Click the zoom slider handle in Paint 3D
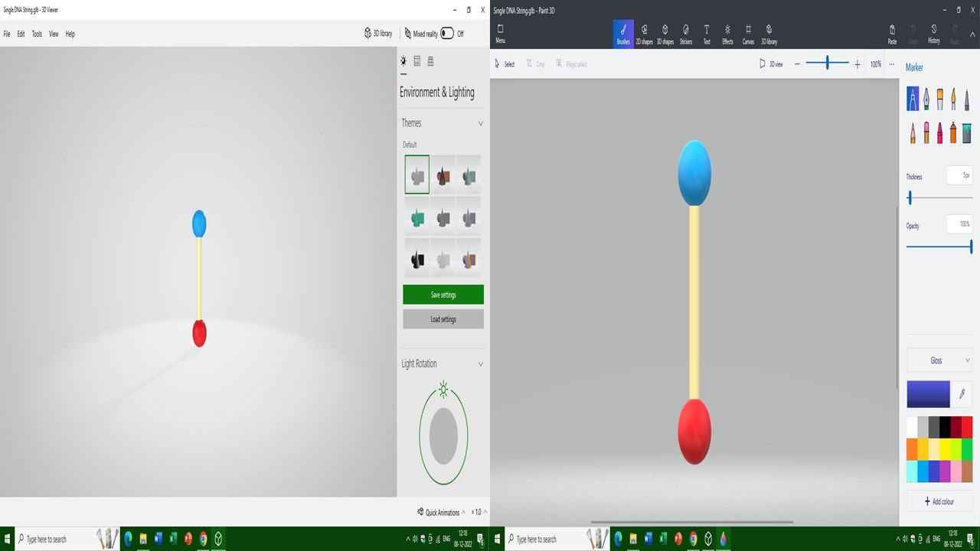 (827, 64)
